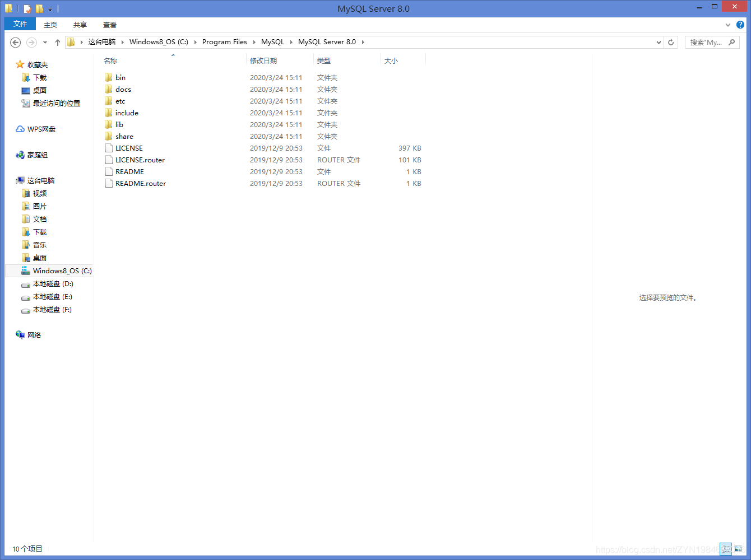The width and height of the screenshot is (751, 560).
Task: Select 本地磁盘 (F:) drive
Action: click(x=47, y=310)
